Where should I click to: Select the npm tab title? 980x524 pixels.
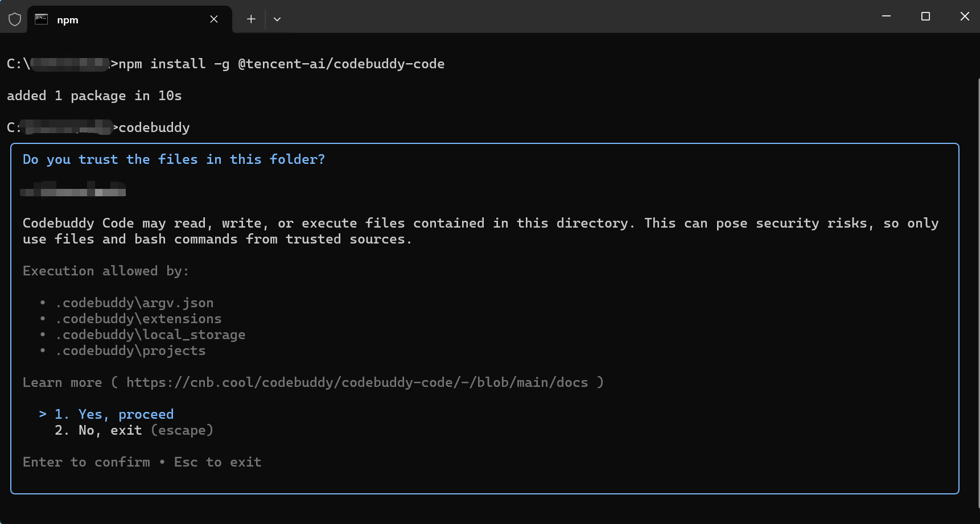pos(68,20)
